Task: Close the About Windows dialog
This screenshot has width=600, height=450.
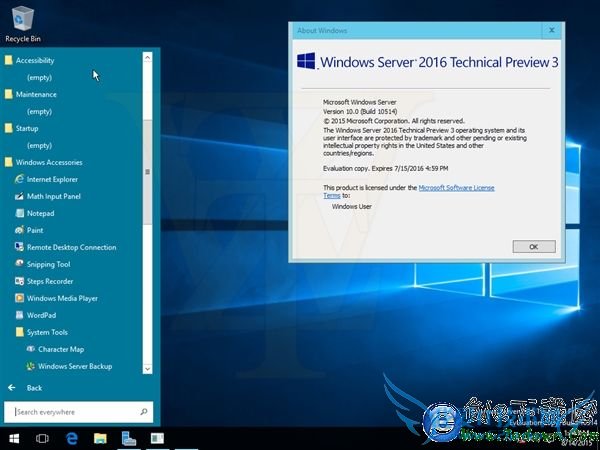Action: coord(552,30)
